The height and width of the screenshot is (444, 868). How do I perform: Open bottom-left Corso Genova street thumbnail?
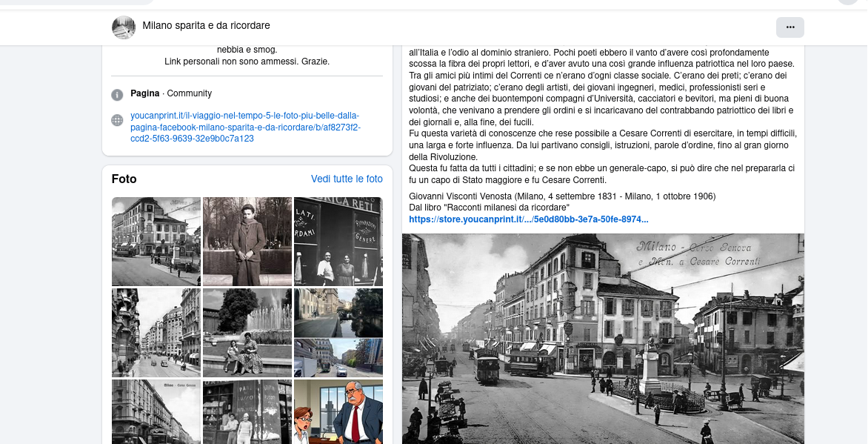[156, 412]
